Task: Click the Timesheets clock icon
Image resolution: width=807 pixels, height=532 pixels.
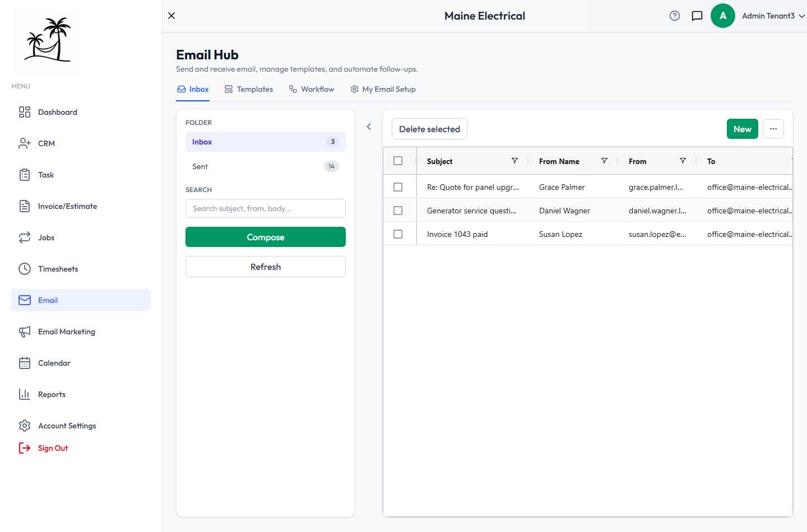Action: 25,269
